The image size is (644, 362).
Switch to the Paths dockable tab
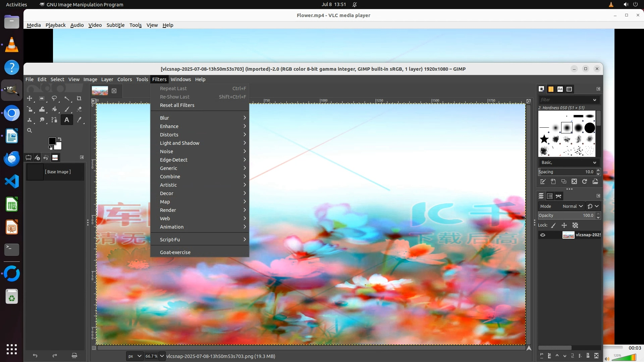(558, 196)
